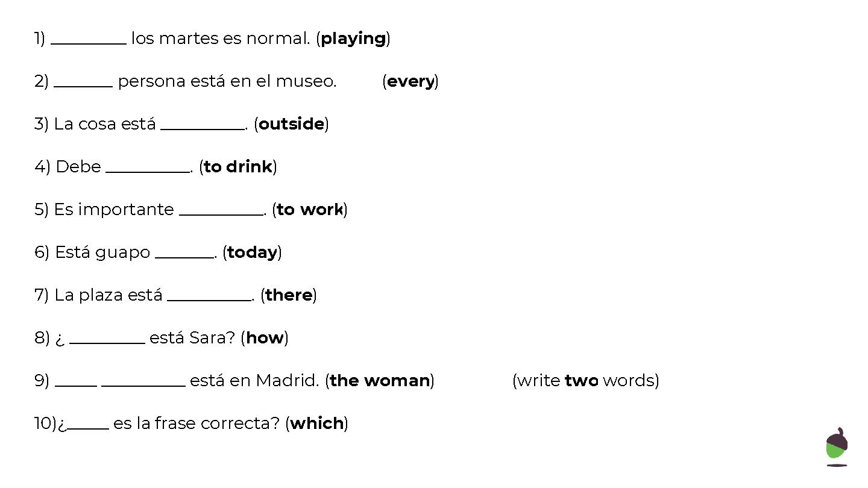Viewport: 868px width, 488px height.
Task: Select the bold hint word 'outside'
Action: 292,124
